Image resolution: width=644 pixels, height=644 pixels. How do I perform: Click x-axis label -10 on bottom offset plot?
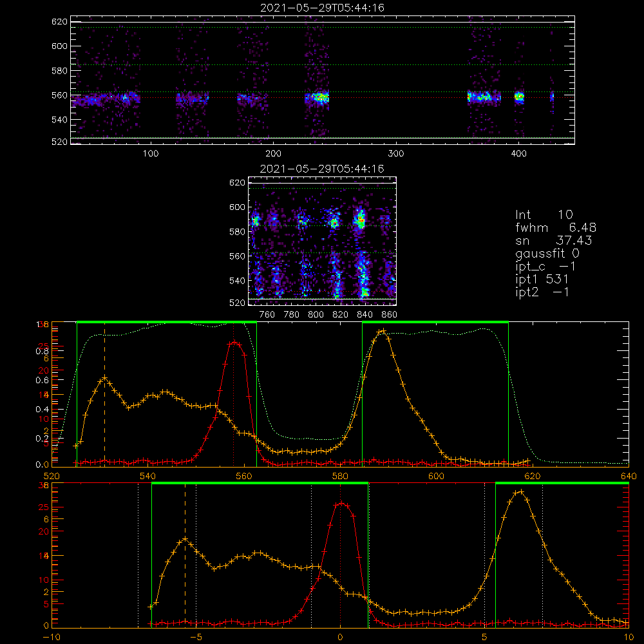point(52,638)
